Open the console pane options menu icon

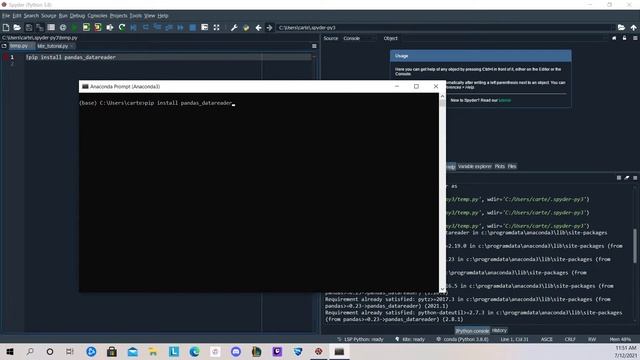coord(635,178)
